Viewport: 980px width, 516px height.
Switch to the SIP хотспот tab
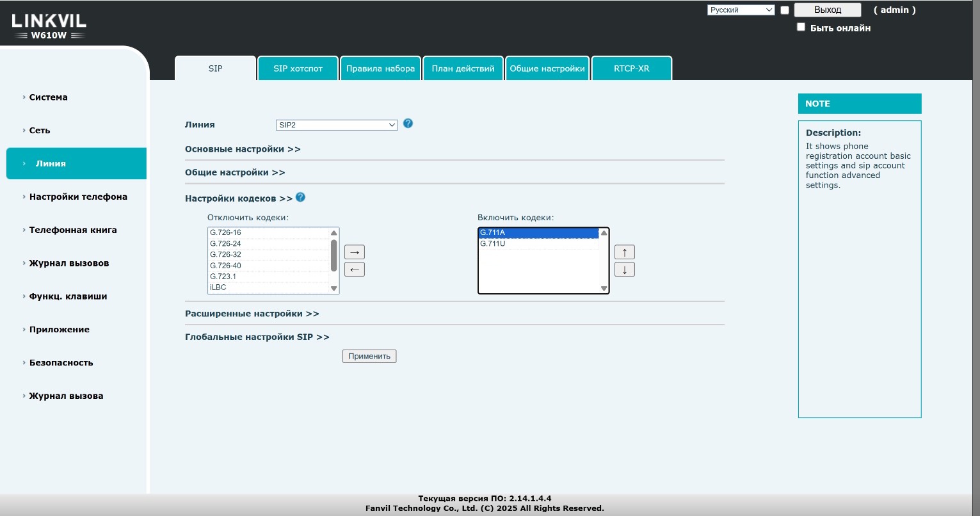pyautogui.click(x=298, y=69)
